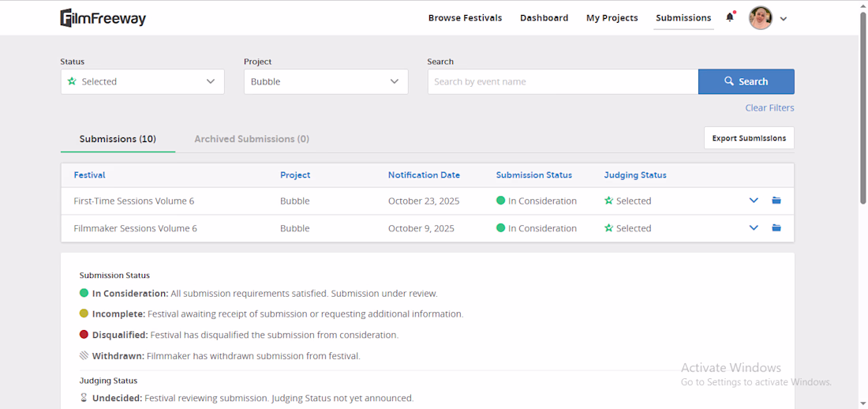Open My Projects
The width and height of the screenshot is (868, 409).
point(612,17)
